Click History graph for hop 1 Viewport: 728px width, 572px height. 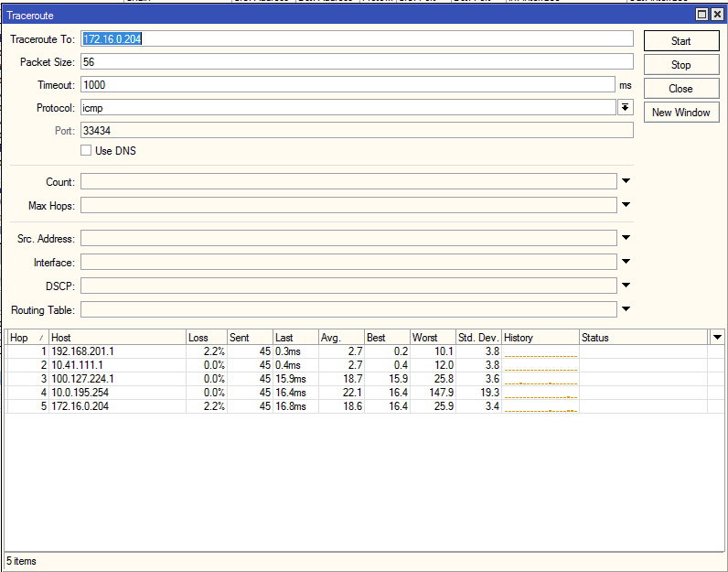[541, 351]
